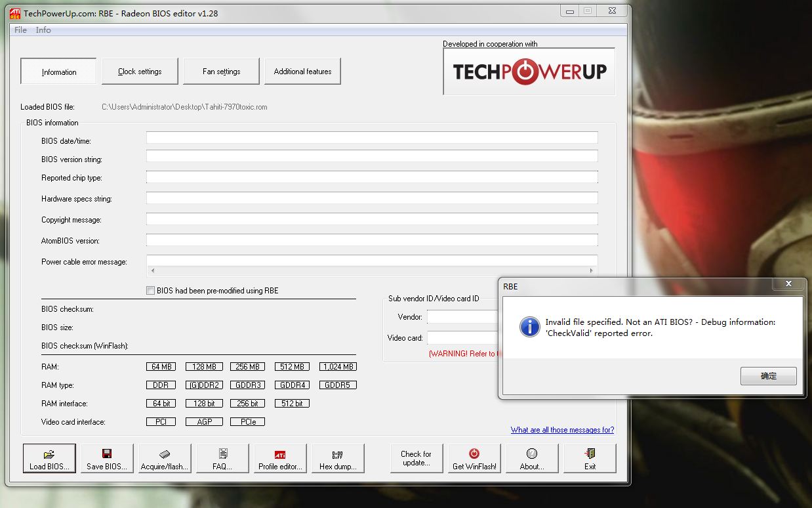812x508 pixels.
Task: Click right arrow of power cable message scrollbar
Action: coord(591,270)
